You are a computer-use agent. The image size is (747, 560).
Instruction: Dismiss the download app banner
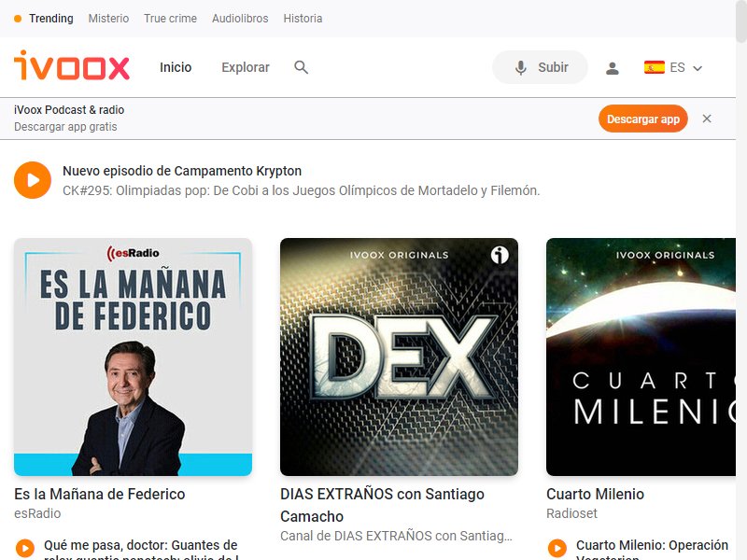(707, 119)
